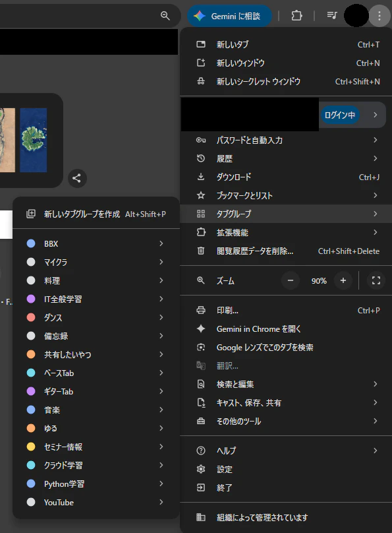The image size is (392, 533).
Task: Click the help question icon beside ヘルプ
Action: (x=201, y=451)
